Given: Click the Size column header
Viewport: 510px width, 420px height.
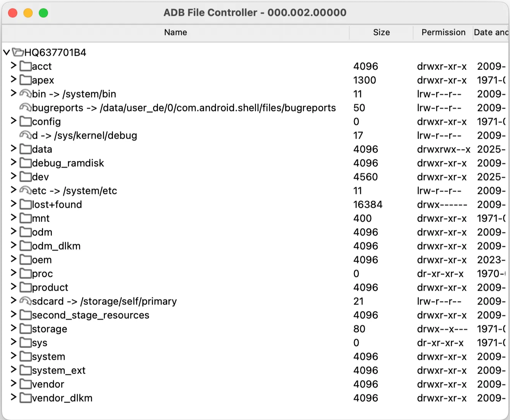Looking at the screenshot, I should 381,33.
